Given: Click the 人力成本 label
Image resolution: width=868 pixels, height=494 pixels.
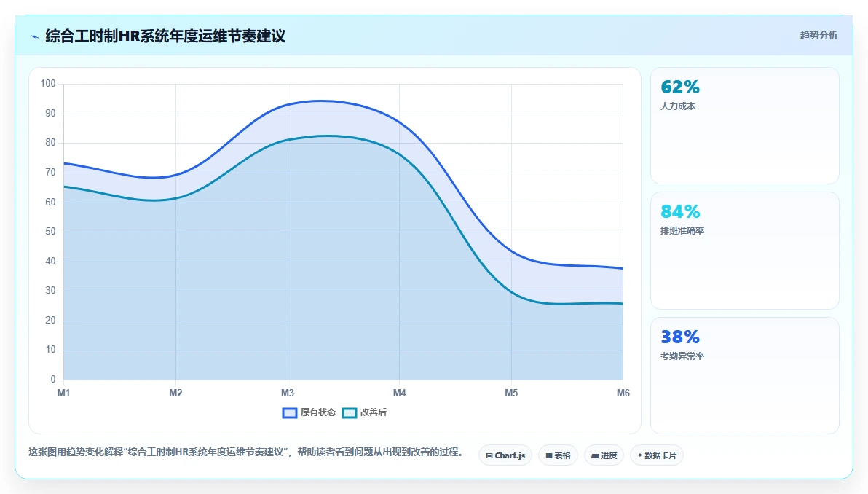Looking at the screenshot, I should tap(677, 106).
